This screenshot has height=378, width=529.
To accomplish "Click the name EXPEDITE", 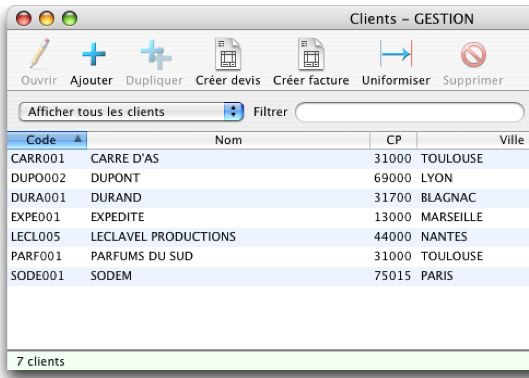I will click(117, 217).
